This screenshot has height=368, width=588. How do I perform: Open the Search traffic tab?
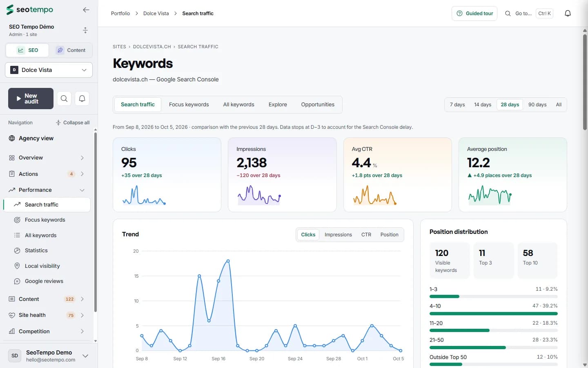(138, 105)
